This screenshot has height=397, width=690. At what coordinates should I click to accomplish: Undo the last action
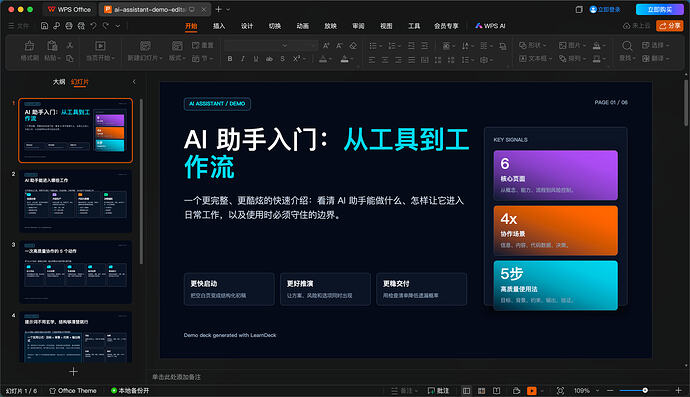coord(93,26)
